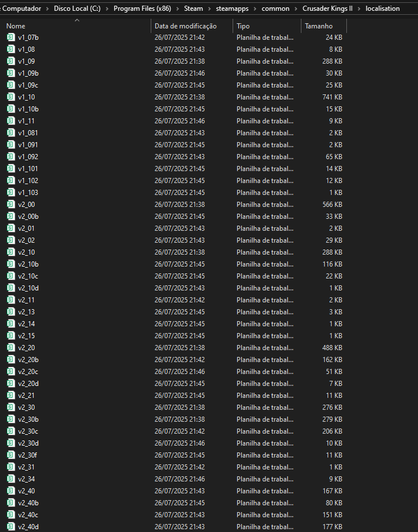Image resolution: width=418 pixels, height=532 pixels.
Task: Click the icon next to v2_40
Action: (11, 491)
